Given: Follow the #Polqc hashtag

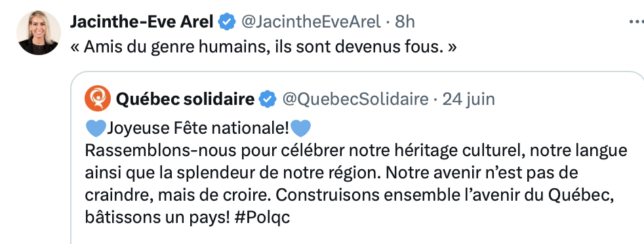Looking at the screenshot, I should (262, 217).
